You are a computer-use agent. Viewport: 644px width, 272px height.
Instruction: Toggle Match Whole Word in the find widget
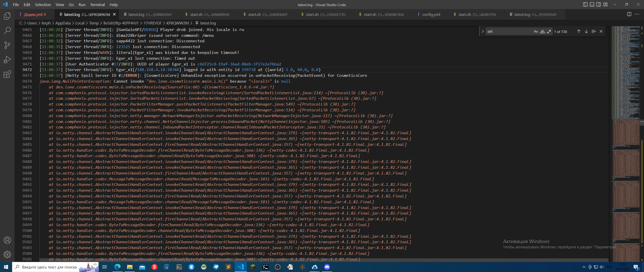click(542, 31)
